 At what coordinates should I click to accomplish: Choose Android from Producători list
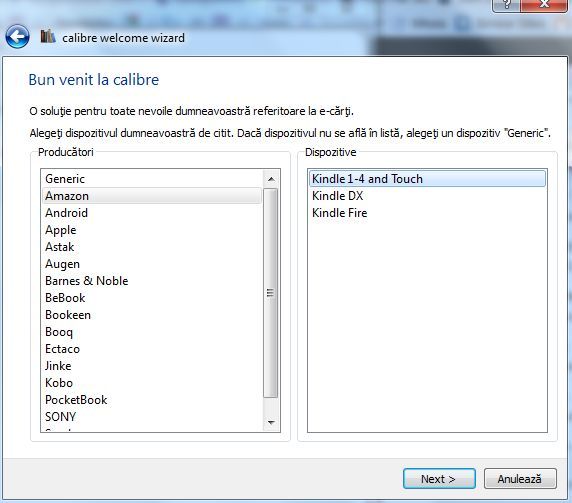pos(152,213)
